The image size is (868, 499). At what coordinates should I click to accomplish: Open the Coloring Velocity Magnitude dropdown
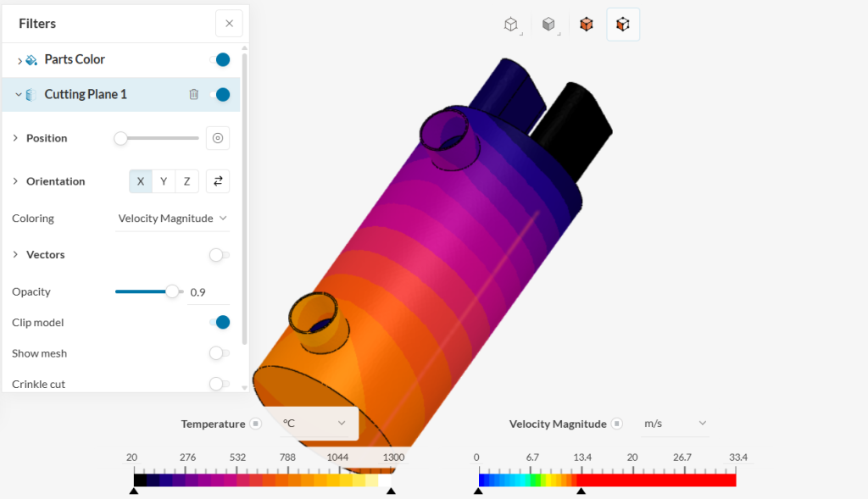(173, 219)
